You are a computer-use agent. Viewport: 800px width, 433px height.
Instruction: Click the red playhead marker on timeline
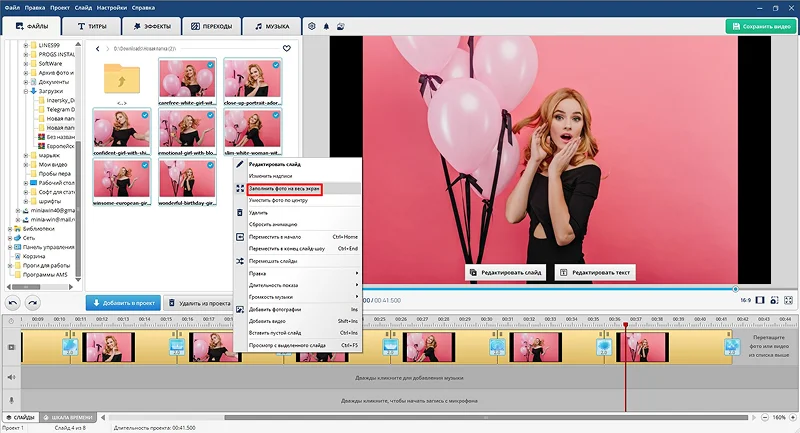click(626, 324)
